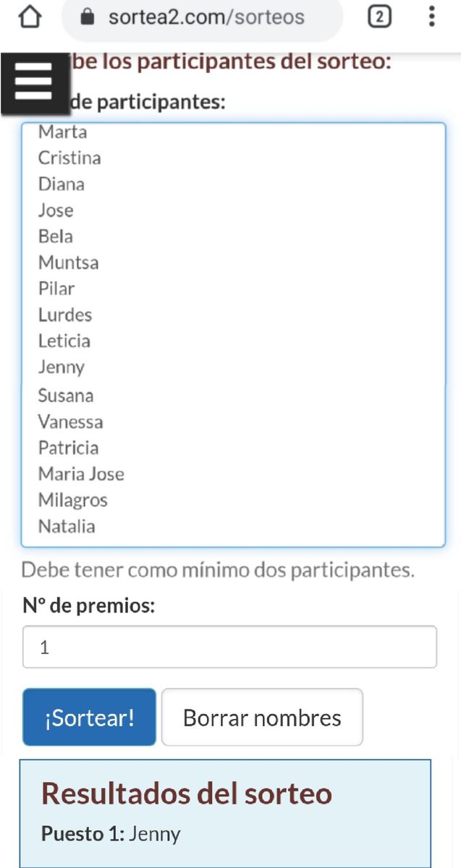Image resolution: width=461 pixels, height=868 pixels.
Task: Click the sortea2.com/sorteos address bar
Action: click(x=206, y=17)
